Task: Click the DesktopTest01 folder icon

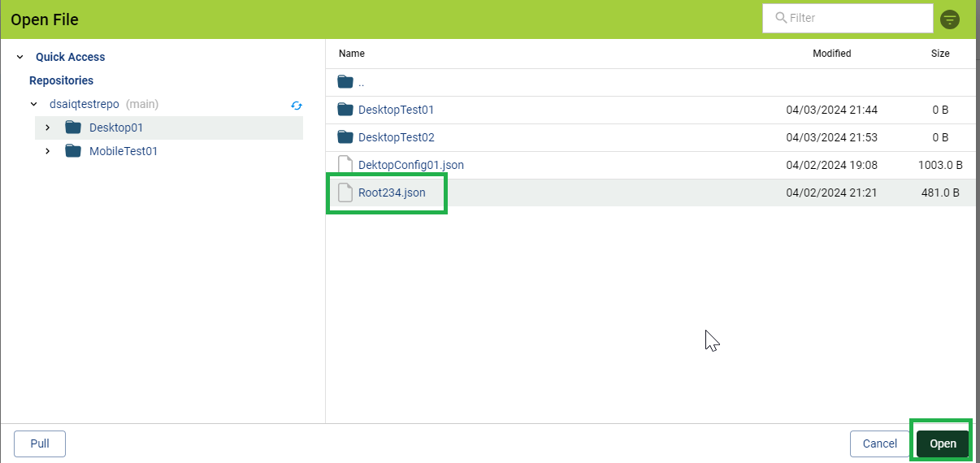Action: 345,110
